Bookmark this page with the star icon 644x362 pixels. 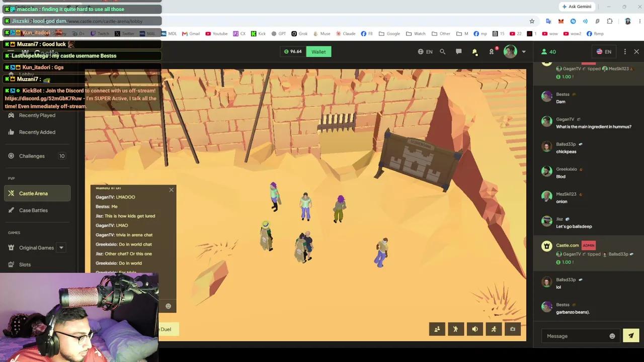(532, 21)
